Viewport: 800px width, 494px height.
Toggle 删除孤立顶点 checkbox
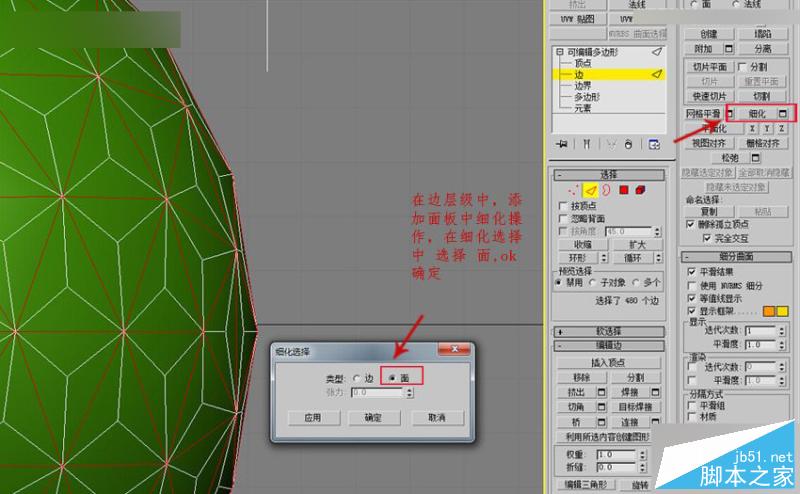[x=690, y=225]
